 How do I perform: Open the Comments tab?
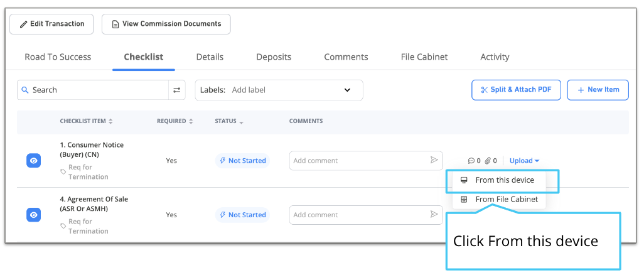pyautogui.click(x=346, y=57)
